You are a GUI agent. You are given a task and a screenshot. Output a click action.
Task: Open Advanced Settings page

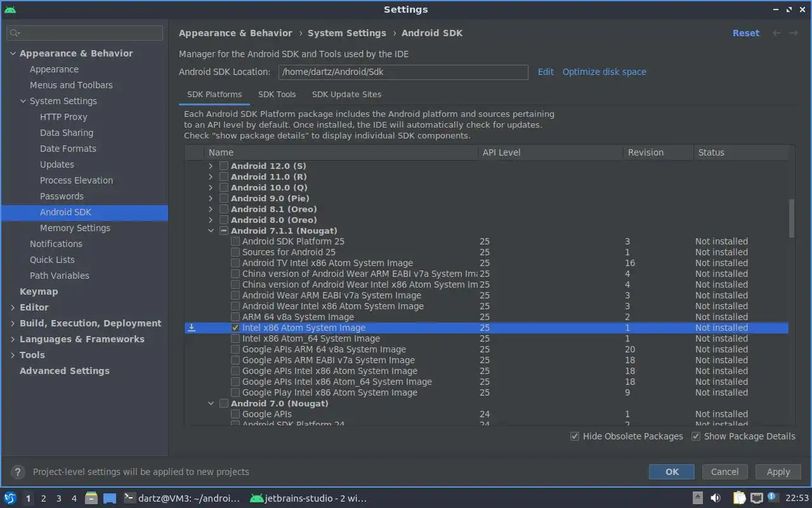[65, 371]
